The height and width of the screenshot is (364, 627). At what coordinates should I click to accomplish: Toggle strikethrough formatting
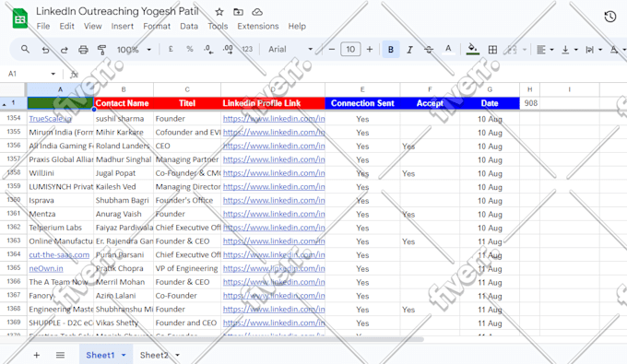pyautogui.click(x=429, y=50)
